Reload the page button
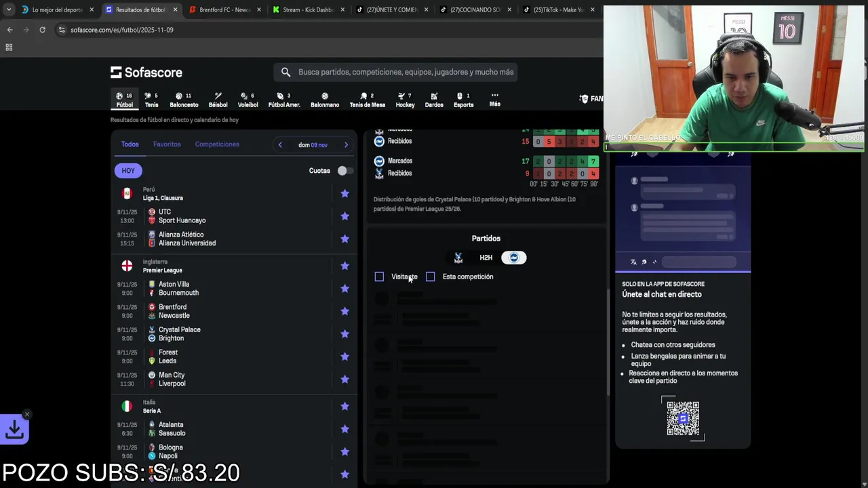868x488 pixels. pos(42,30)
